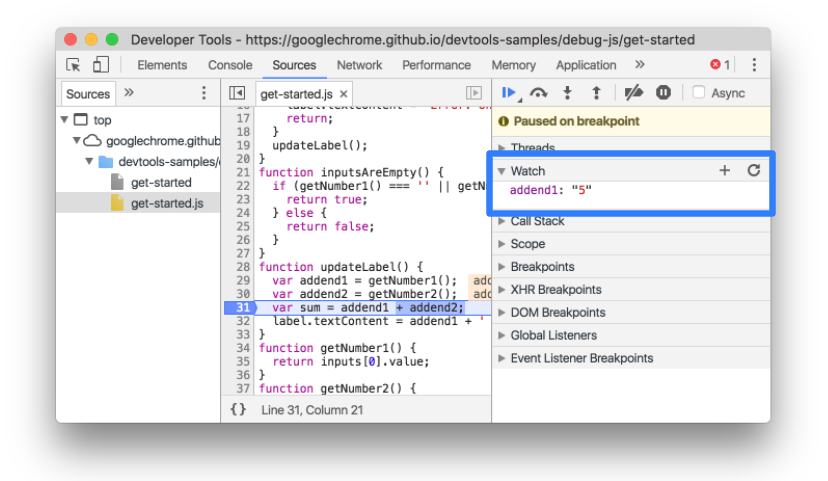Screen dimensions: 828x481
Task: Pretty print the source with braces icon
Action: click(238, 409)
